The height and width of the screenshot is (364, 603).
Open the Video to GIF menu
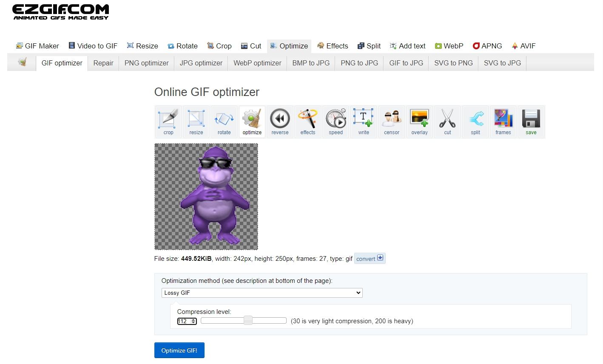coord(93,45)
